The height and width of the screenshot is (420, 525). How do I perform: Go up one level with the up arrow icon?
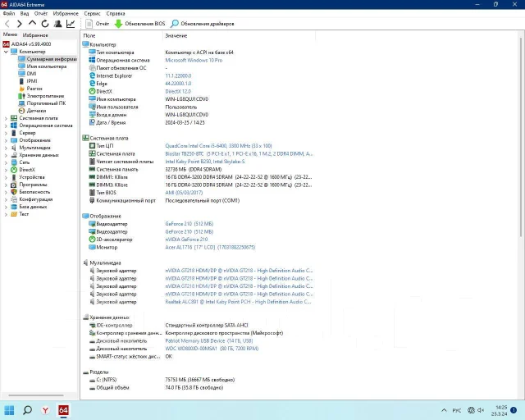pos(32,24)
